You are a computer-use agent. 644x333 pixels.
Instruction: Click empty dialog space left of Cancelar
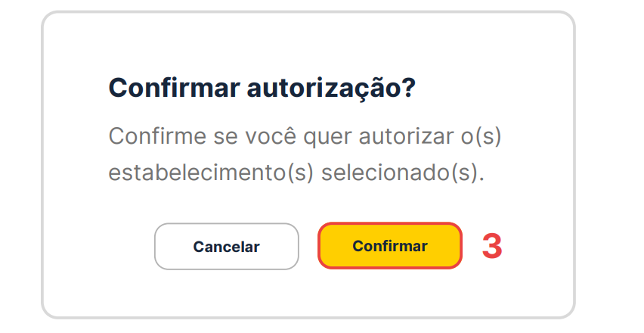point(98,247)
